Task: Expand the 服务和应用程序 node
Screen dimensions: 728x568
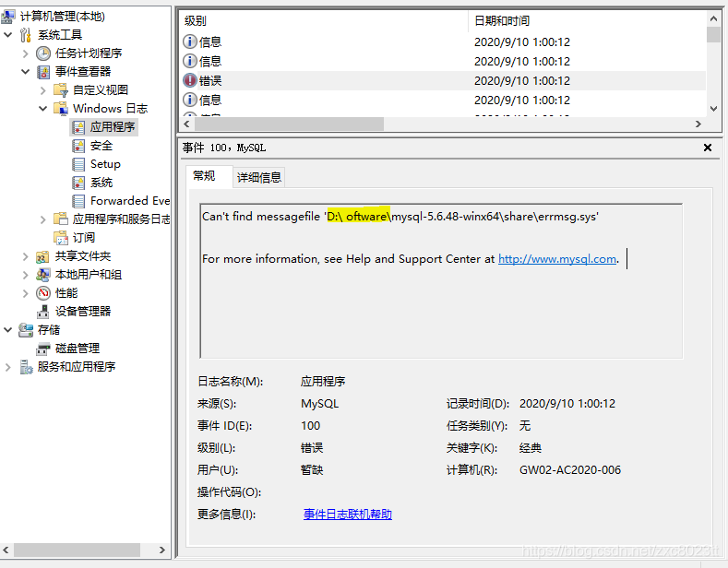Action: (8, 367)
